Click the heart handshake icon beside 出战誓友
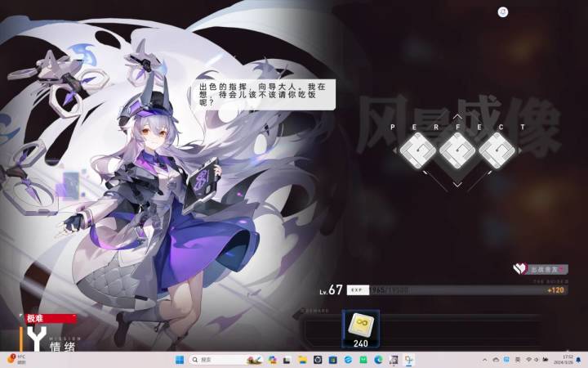This screenshot has height=368, width=588. coord(520,268)
